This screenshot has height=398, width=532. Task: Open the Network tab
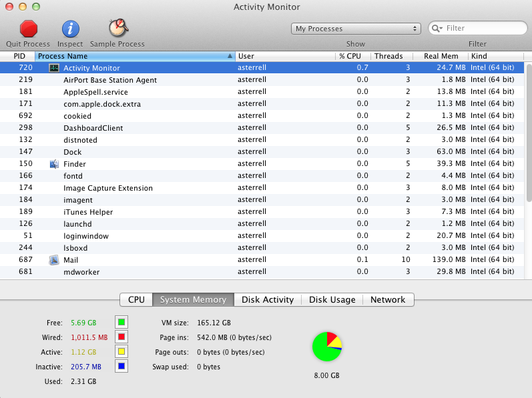click(x=388, y=300)
